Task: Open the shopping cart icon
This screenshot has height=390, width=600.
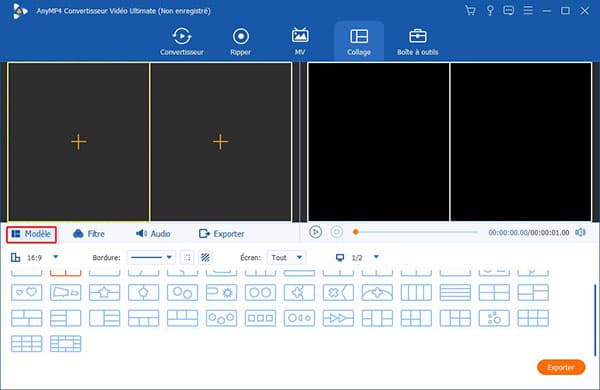Action: 470,10
